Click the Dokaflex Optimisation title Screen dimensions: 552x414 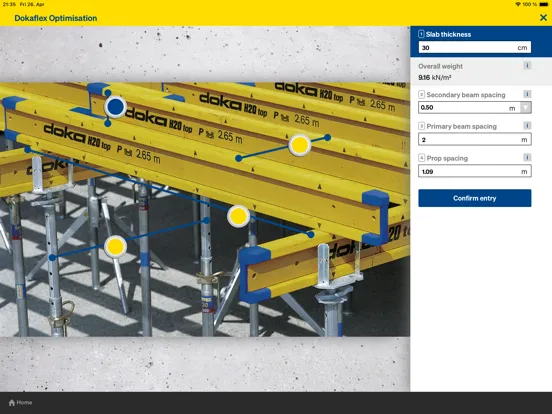pyautogui.click(x=56, y=18)
